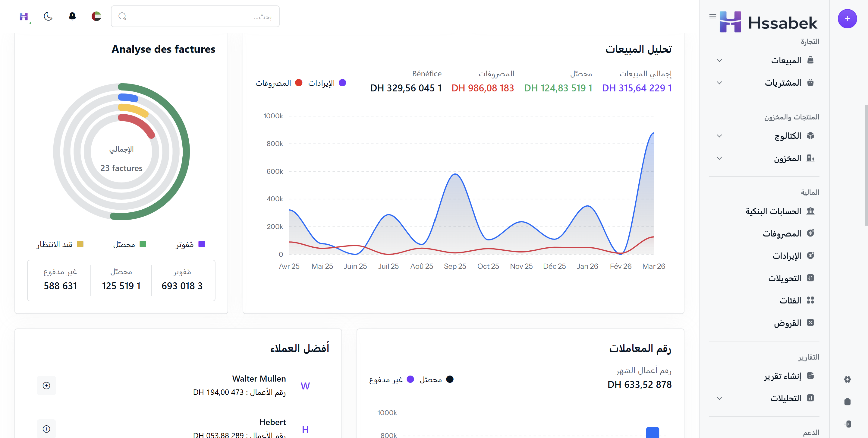Click the search magnifier icon
868x438 pixels.
(x=122, y=16)
